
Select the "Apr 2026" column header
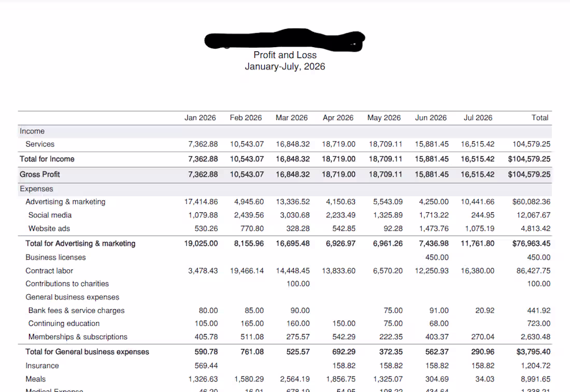point(338,118)
